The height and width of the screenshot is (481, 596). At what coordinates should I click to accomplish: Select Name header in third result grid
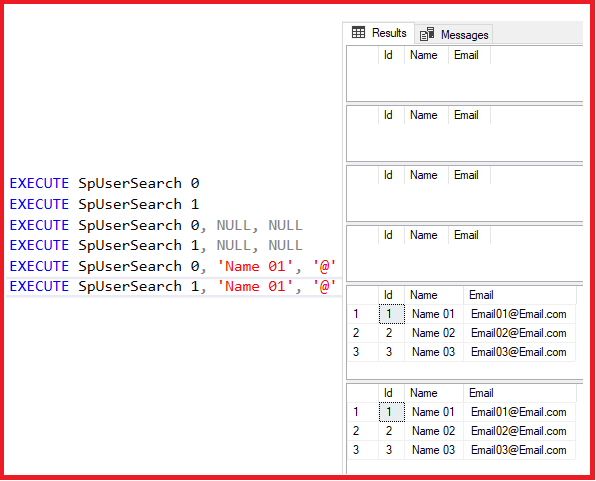click(x=426, y=175)
